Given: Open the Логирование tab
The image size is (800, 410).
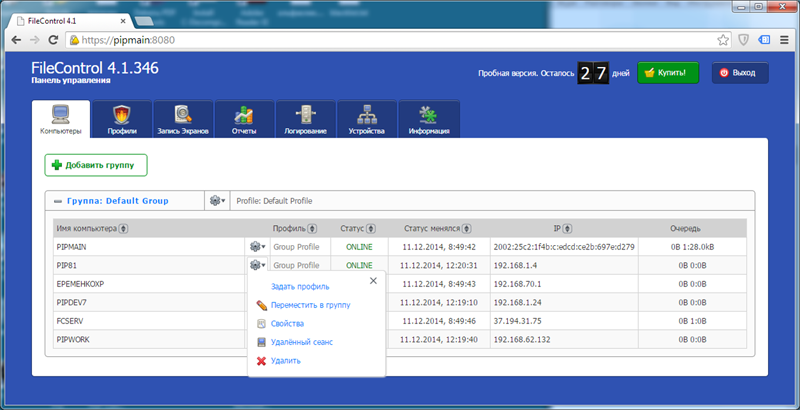Looking at the screenshot, I should click(305, 119).
